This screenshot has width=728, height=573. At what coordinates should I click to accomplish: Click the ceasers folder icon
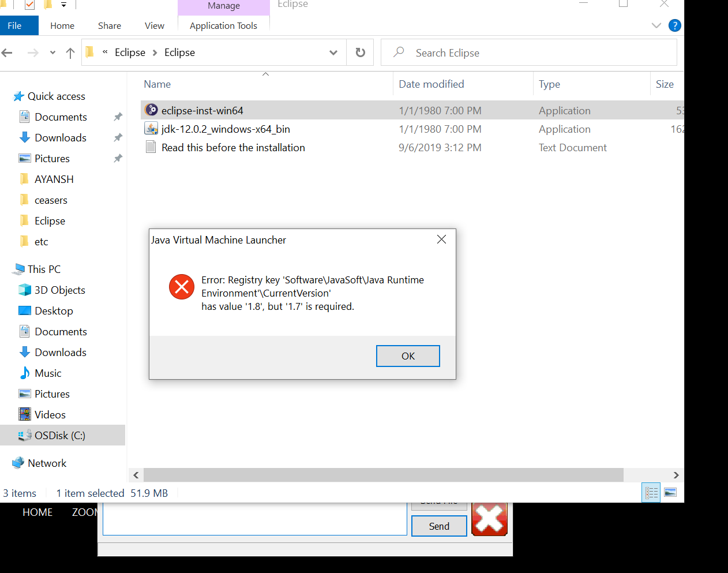click(x=24, y=200)
